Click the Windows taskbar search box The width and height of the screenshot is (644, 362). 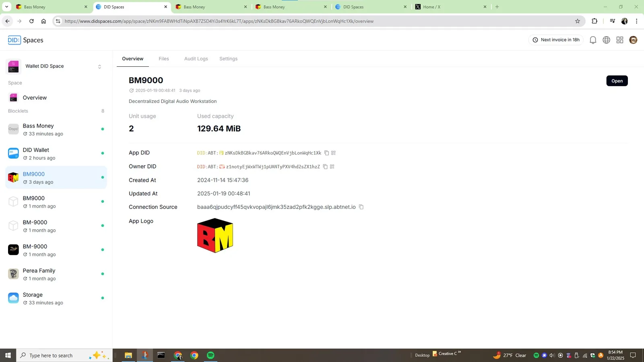[x=64, y=355]
